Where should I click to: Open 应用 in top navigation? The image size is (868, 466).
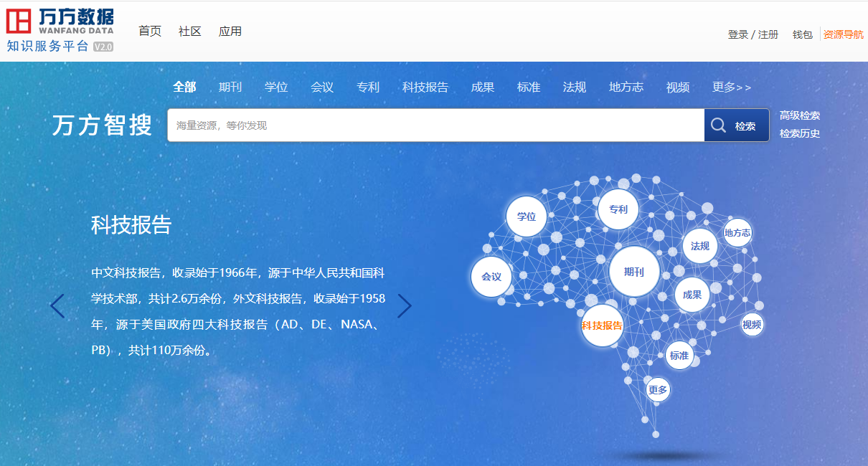[230, 31]
